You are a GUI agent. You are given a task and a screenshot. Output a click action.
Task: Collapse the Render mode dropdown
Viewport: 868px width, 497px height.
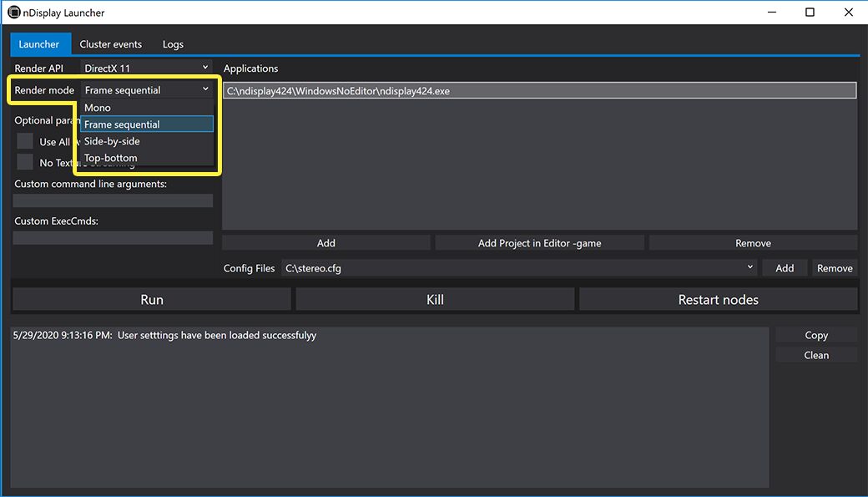(x=147, y=89)
